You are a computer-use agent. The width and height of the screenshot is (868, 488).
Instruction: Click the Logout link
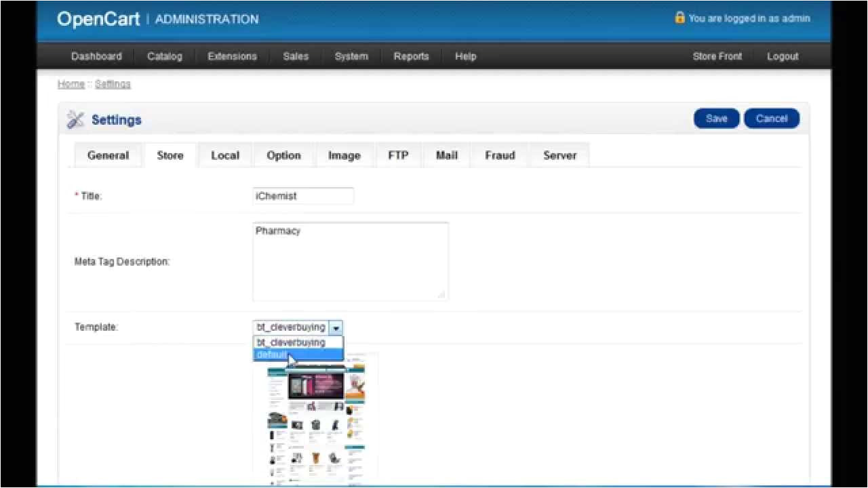[x=783, y=56]
